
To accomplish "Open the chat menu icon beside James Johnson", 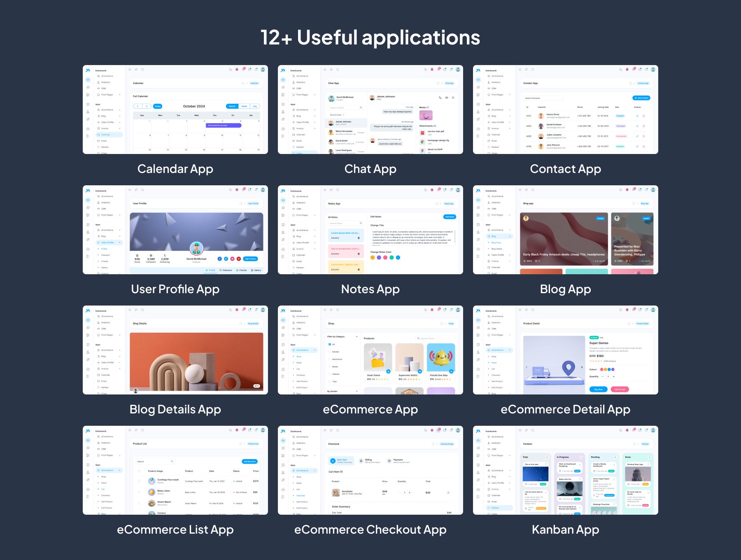I will pos(453,98).
